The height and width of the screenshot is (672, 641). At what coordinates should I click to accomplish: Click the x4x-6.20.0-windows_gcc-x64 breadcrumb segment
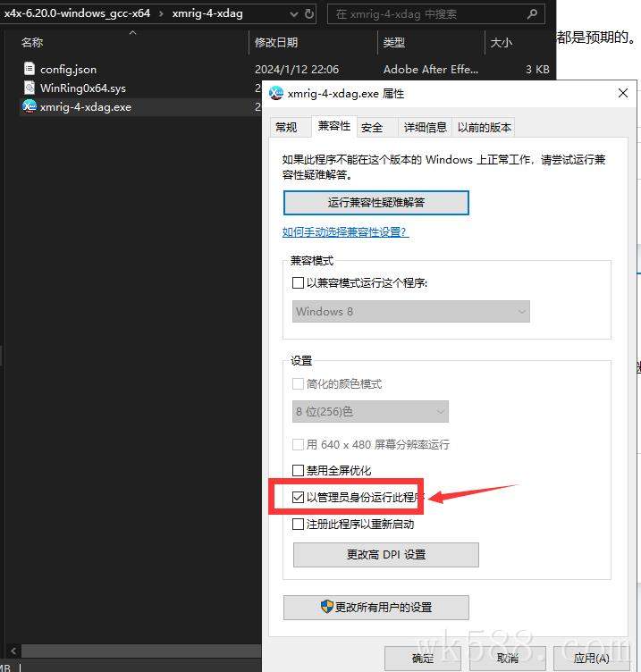coord(76,13)
